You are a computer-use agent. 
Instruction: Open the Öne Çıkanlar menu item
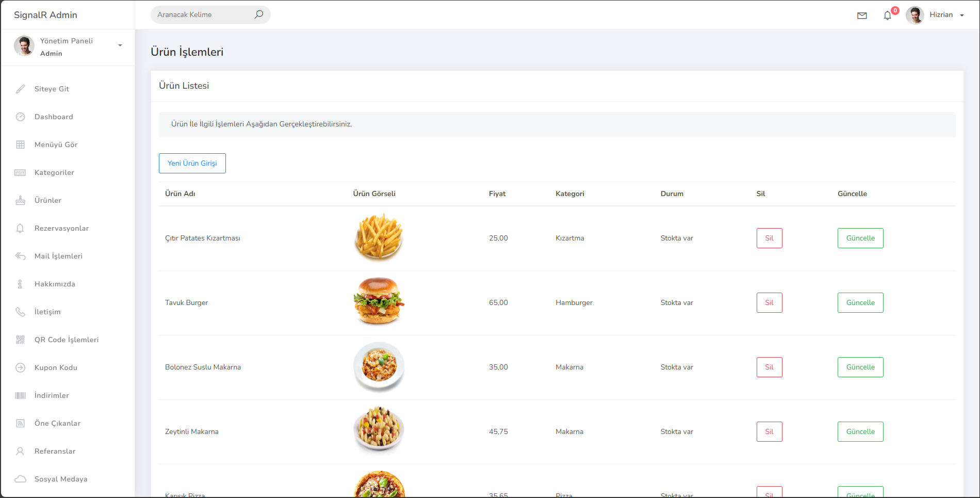[57, 423]
